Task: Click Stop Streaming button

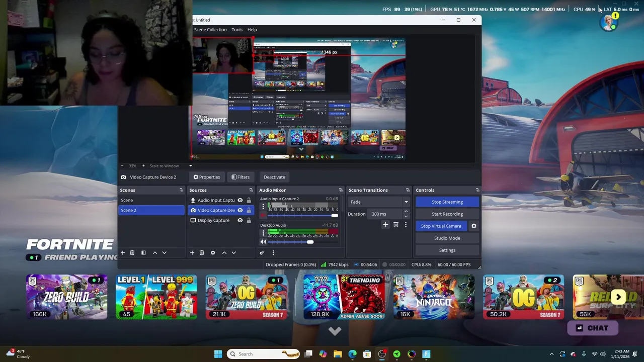Action: (x=447, y=202)
